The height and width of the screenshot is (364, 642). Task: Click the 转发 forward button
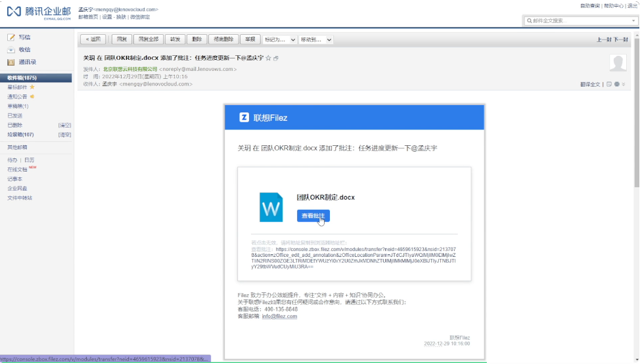point(175,39)
